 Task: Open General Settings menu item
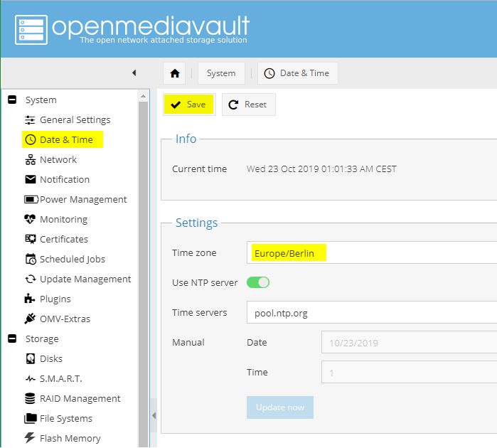pos(75,120)
